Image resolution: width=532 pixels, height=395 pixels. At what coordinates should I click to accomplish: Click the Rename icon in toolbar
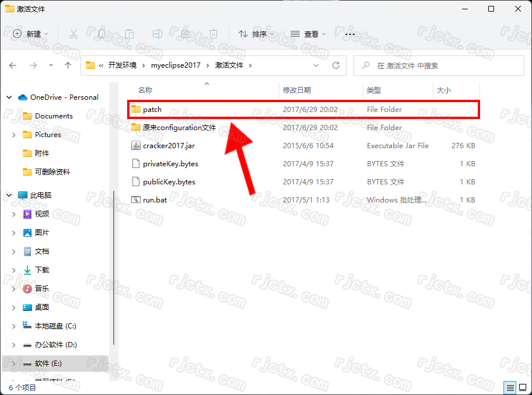157,34
